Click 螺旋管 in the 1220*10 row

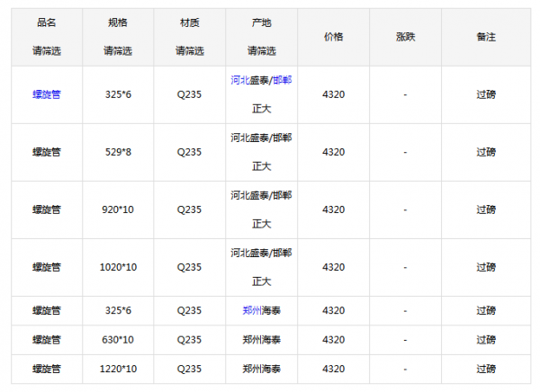(x=47, y=369)
